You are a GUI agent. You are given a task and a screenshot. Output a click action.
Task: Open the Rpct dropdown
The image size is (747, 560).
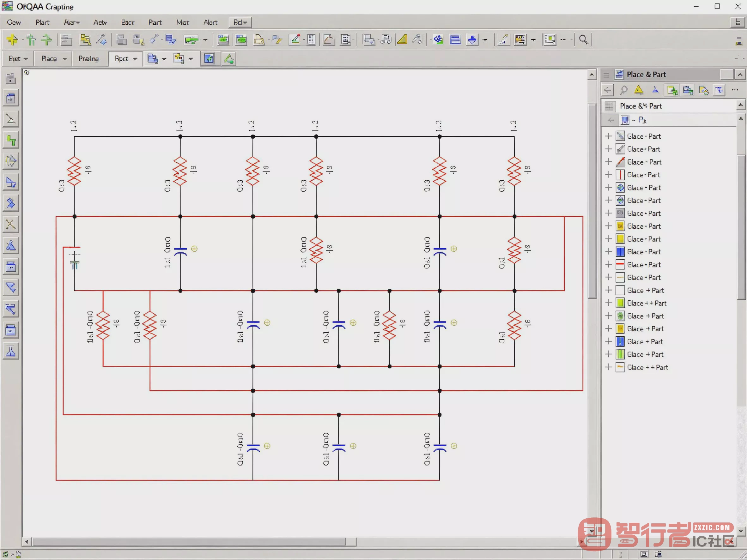click(126, 59)
